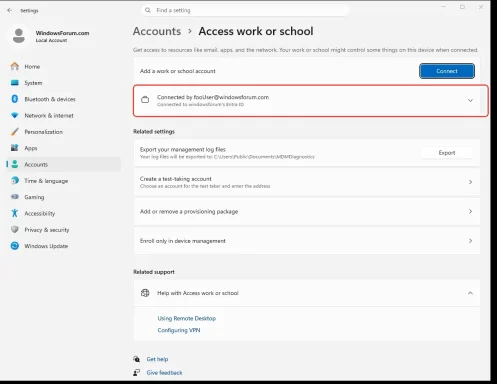This screenshot has height=384, width=497.
Task: Open provisioning package row chevron
Action: 470,211
